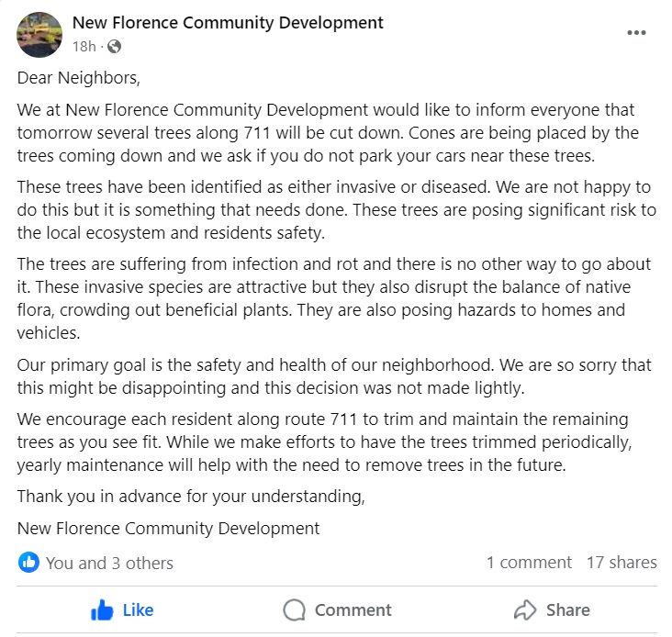View the "17 shares" list
The image size is (672, 637).
click(x=622, y=563)
